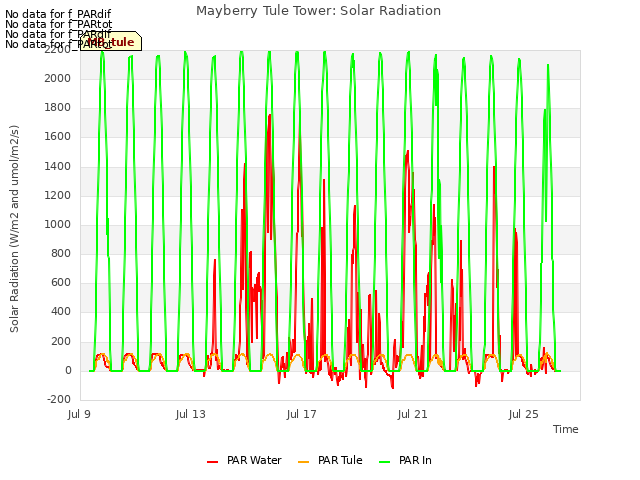Click the 200 y-axis tick label

(x=61, y=341)
